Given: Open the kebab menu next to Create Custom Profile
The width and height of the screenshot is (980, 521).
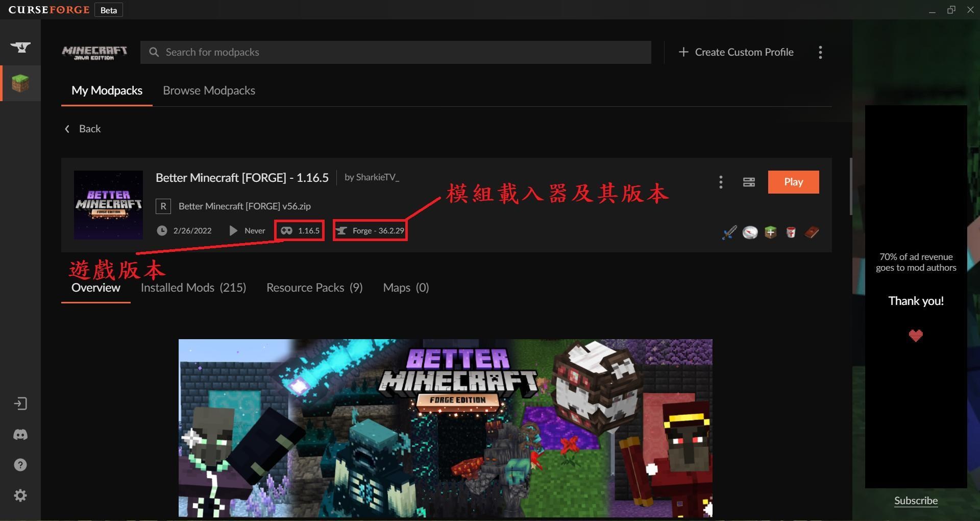Looking at the screenshot, I should point(820,52).
